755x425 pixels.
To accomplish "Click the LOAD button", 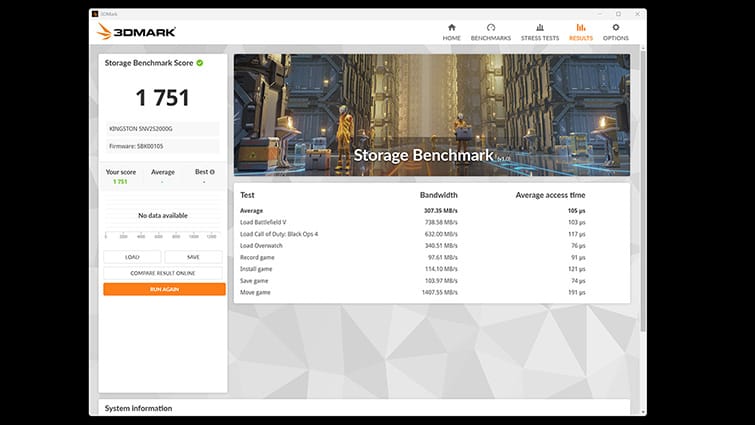I will coord(132,257).
